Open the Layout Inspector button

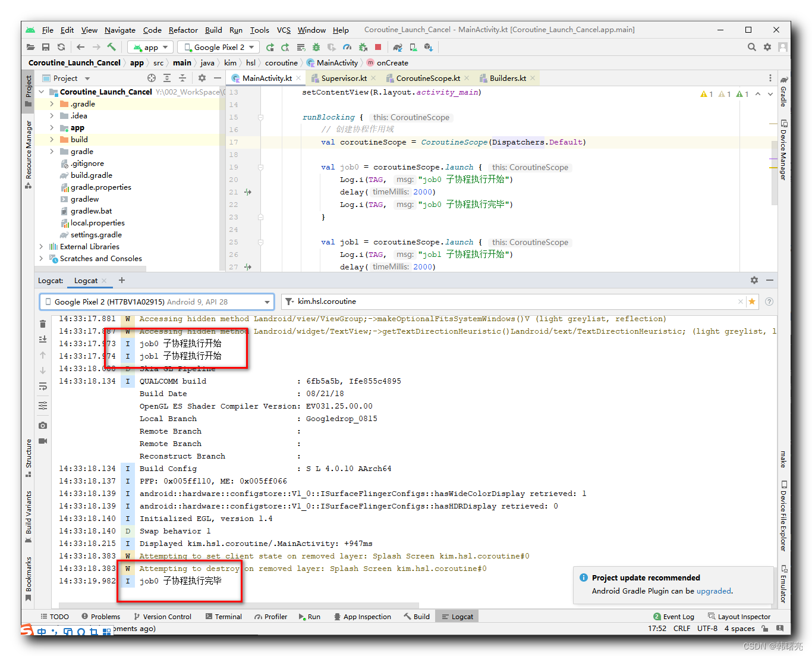[x=739, y=617]
